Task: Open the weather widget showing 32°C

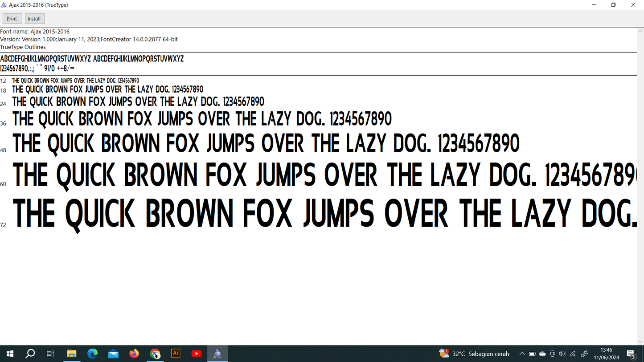Action: 474,354
